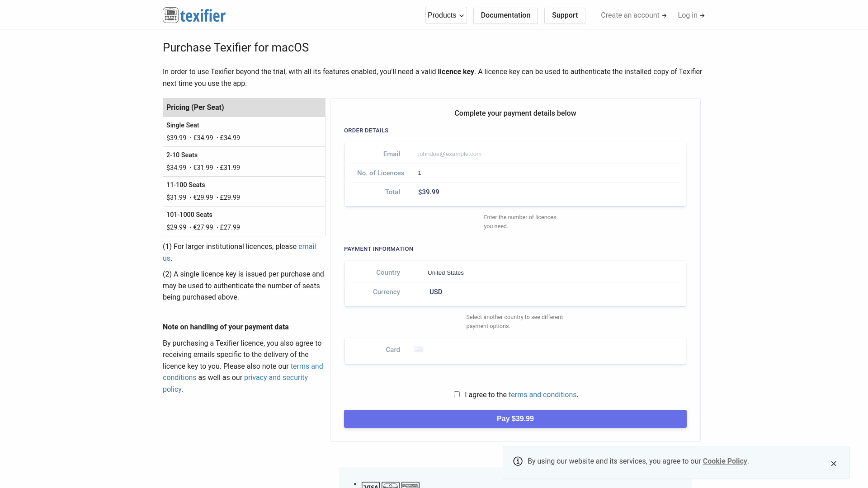868x488 pixels.
Task: Click the Texifier wordmark text
Action: (203, 16)
